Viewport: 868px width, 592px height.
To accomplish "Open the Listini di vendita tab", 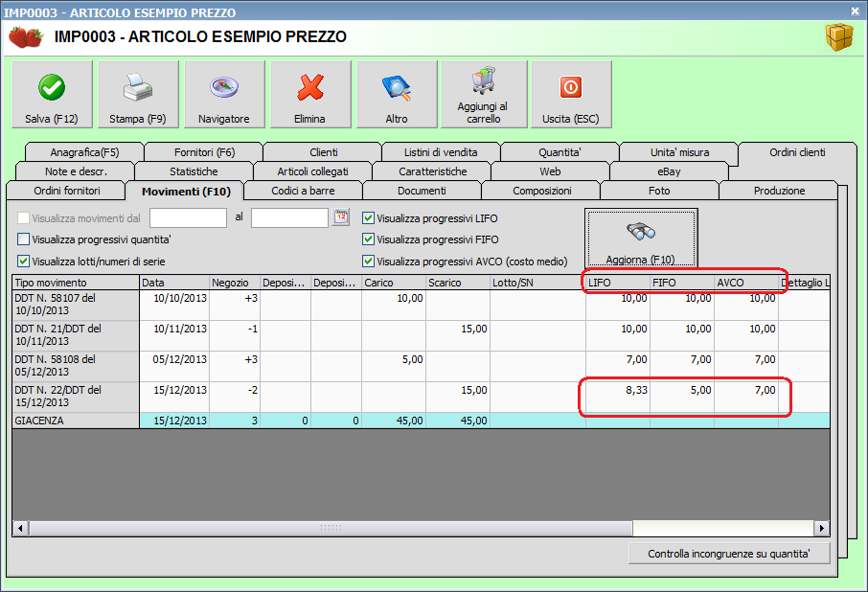I will point(441,152).
